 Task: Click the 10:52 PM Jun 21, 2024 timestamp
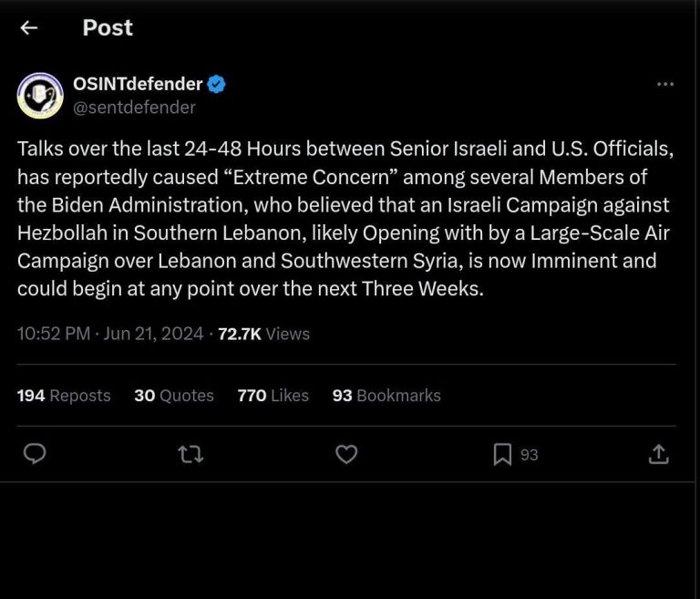click(x=111, y=334)
